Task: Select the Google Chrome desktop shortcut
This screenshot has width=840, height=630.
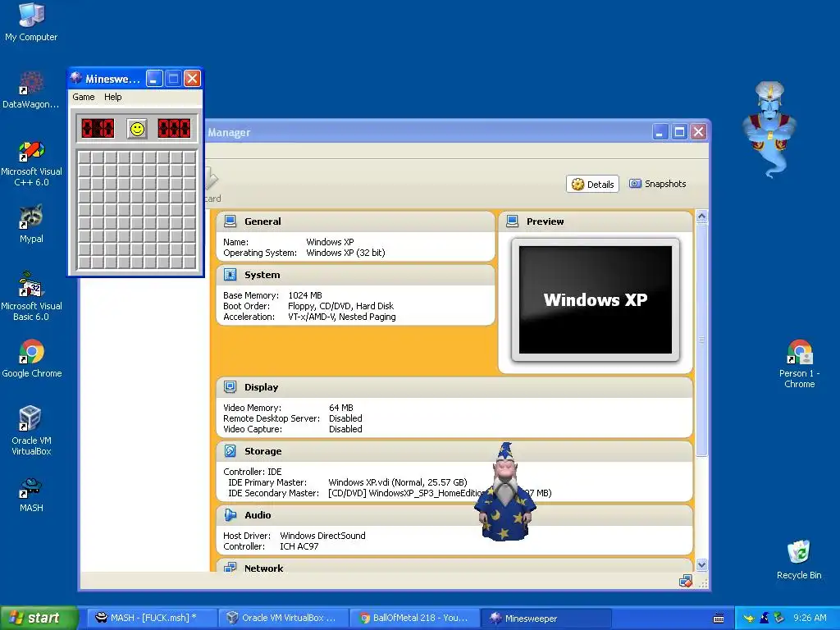Action: (x=31, y=359)
